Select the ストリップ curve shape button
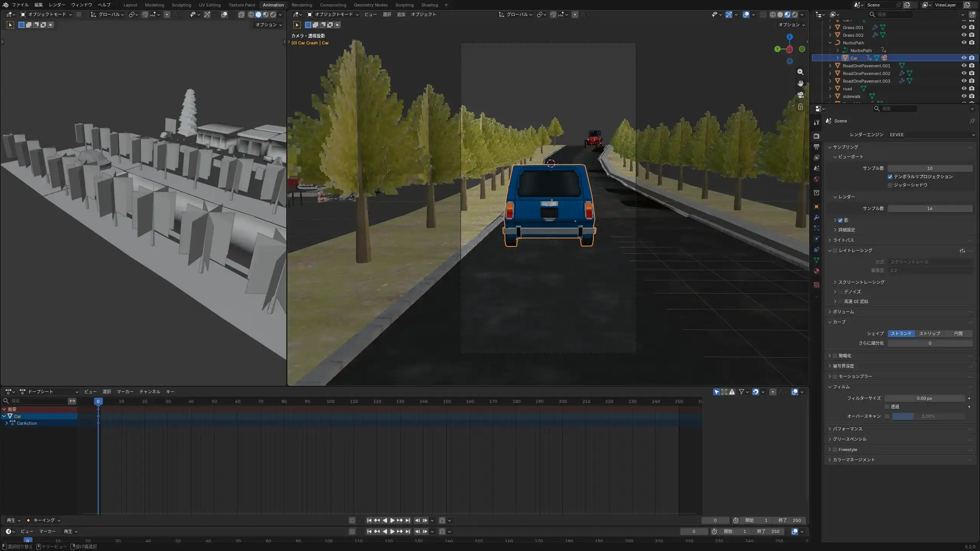 (x=929, y=334)
